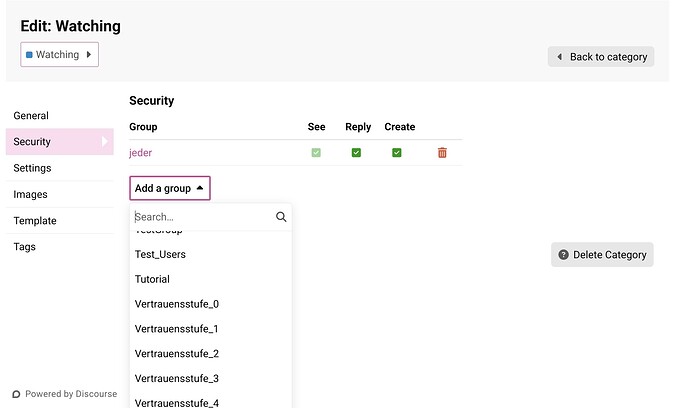Open the jeder group link
690x408 pixels.
[140, 153]
